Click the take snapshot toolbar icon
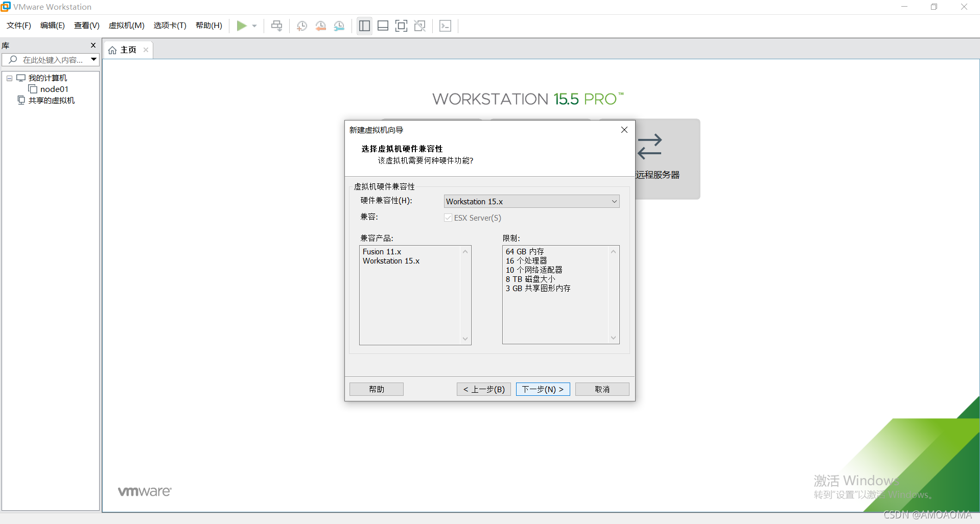 pyautogui.click(x=302, y=26)
